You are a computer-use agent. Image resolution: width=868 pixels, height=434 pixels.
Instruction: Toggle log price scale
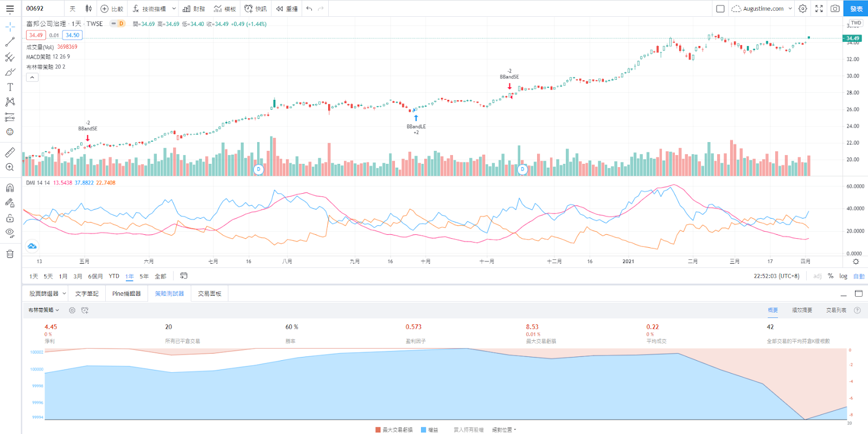[x=843, y=276]
